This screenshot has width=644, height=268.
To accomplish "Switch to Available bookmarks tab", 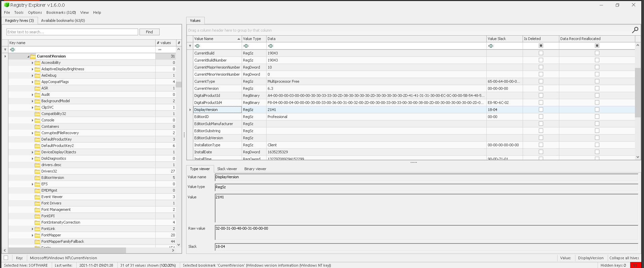I will pos(63,21).
